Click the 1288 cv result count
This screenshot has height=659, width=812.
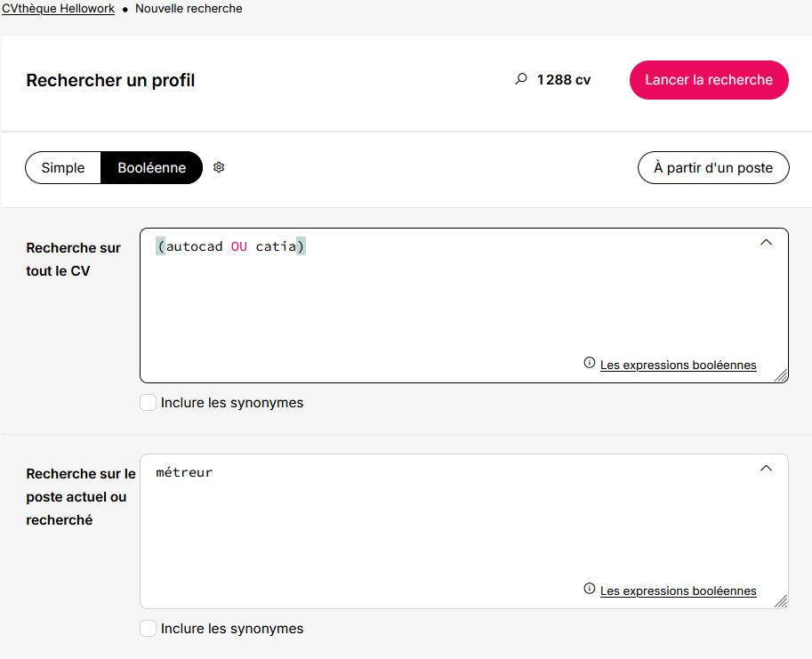pos(564,80)
